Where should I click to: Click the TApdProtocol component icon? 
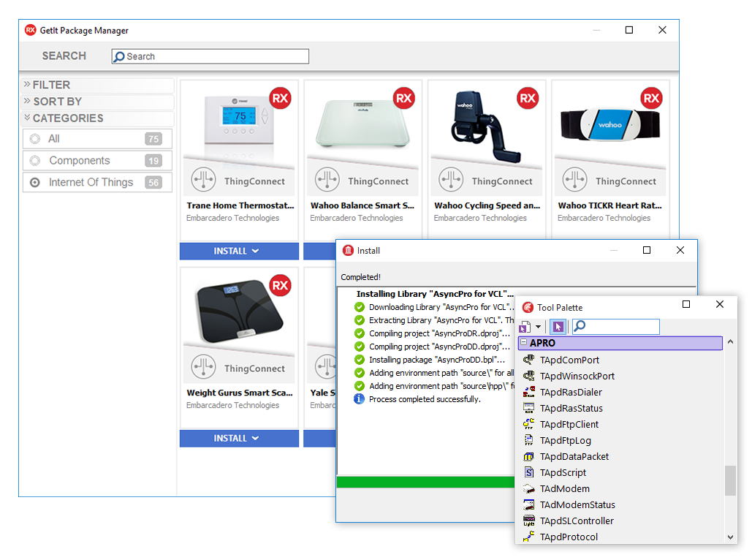(528, 537)
